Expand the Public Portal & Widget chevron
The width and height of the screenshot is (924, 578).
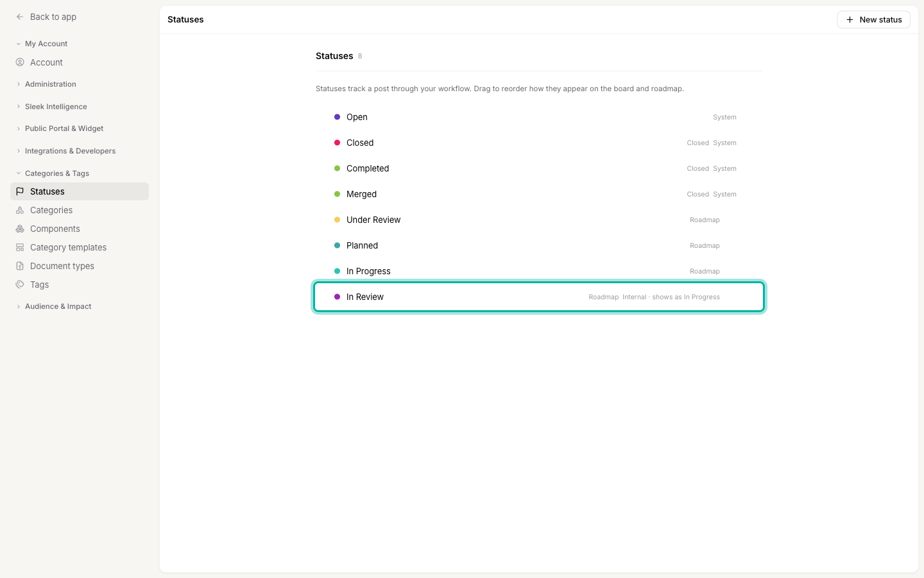19,128
